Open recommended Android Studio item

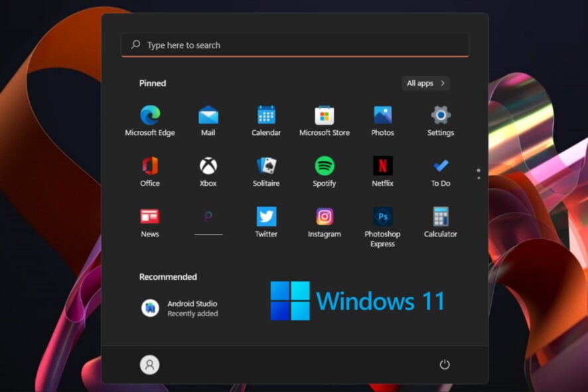179,308
